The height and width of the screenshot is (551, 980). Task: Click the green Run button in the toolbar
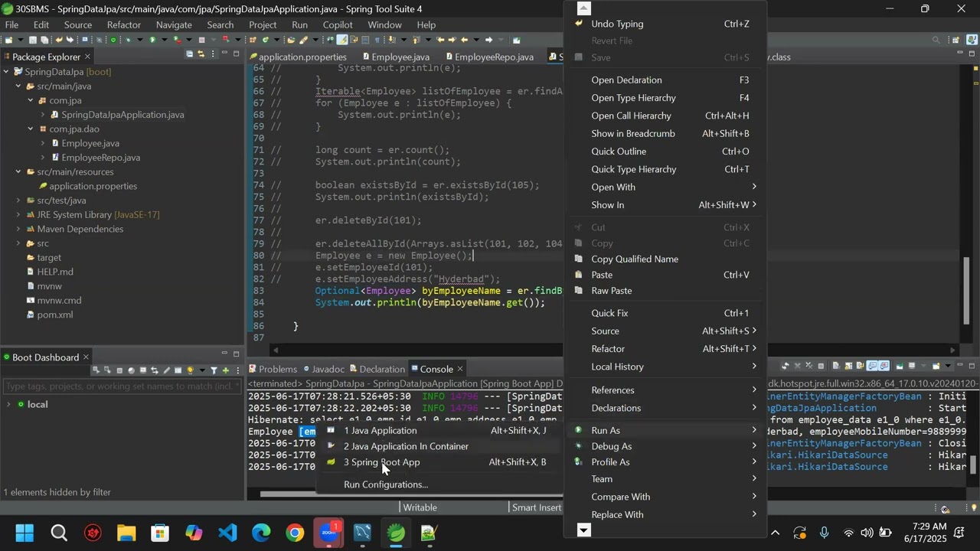point(152,40)
